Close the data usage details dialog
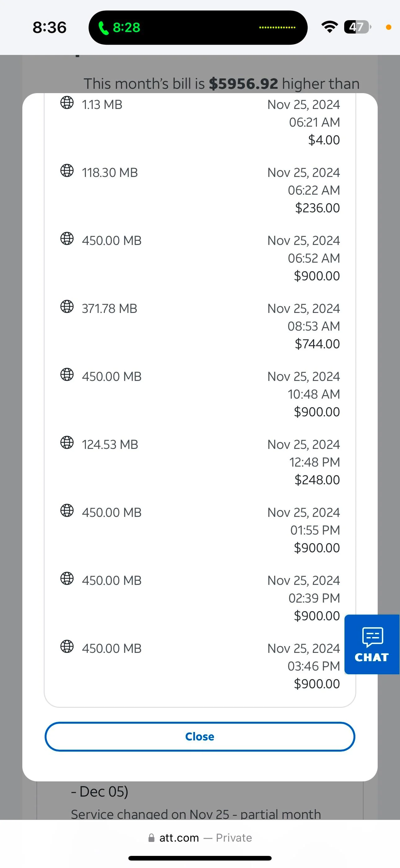 tap(200, 737)
